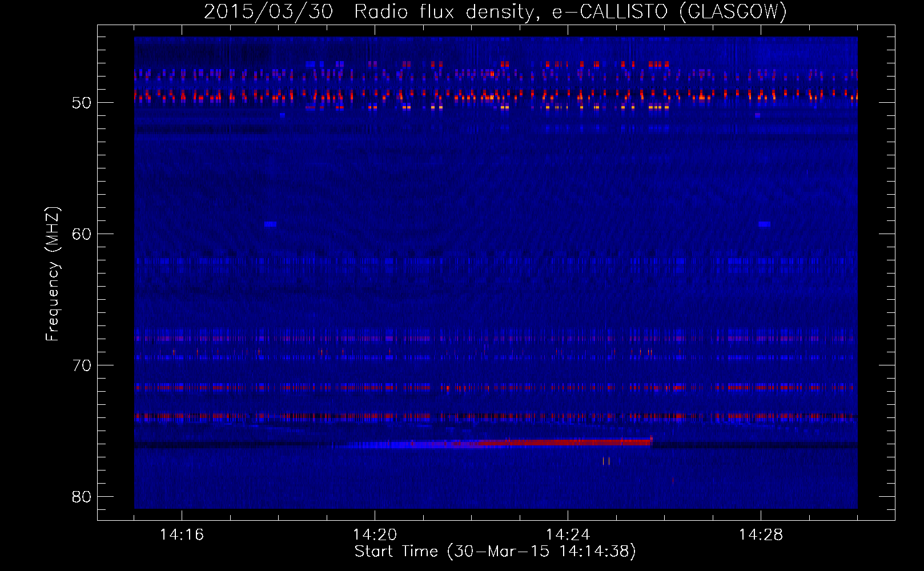Click the 14:16 time tick label
The width and height of the screenshot is (924, 571).
coord(182,535)
